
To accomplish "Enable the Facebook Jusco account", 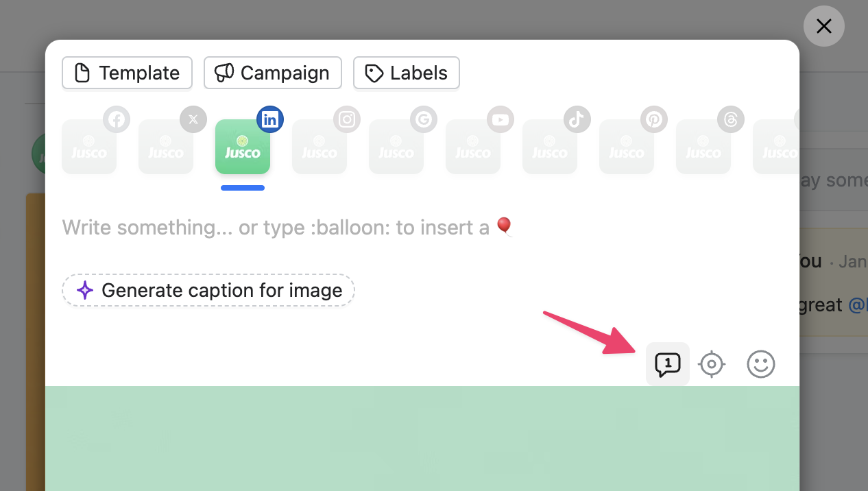I will click(x=89, y=147).
